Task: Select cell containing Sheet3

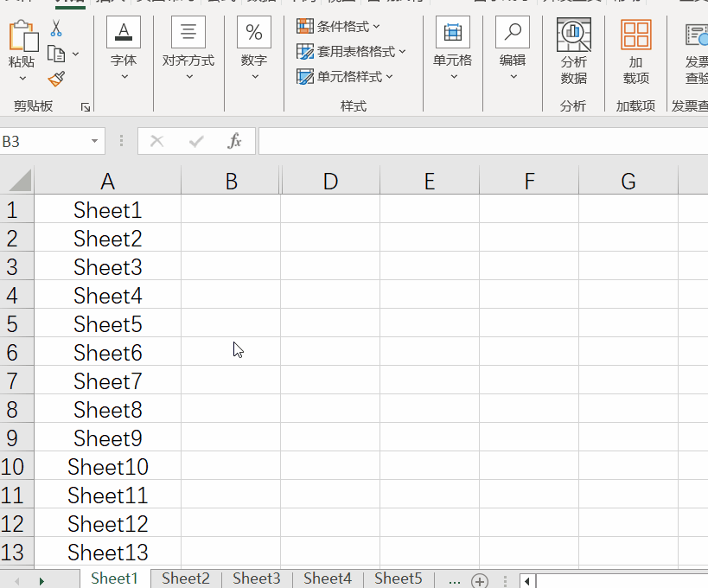Action: coord(107,267)
